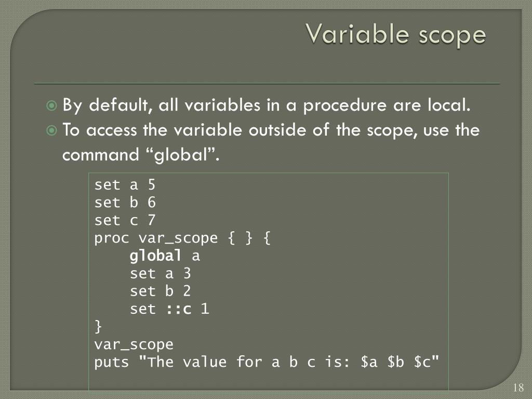Click the first bullet point icon

click(x=51, y=105)
